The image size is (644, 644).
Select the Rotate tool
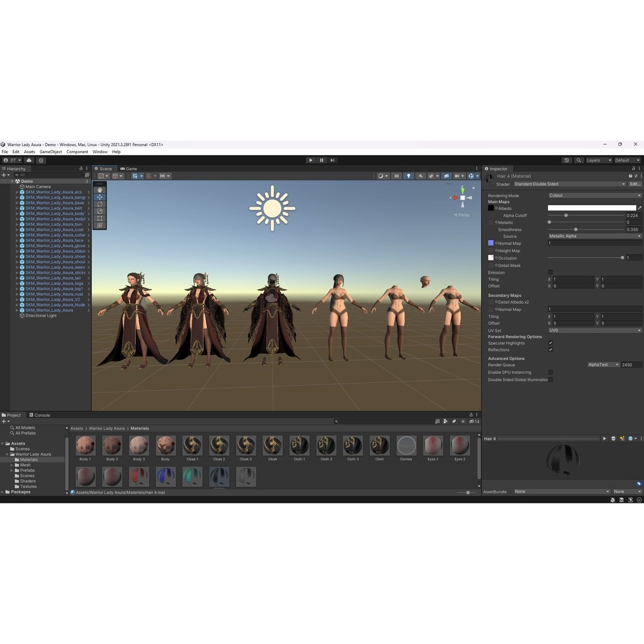click(x=100, y=204)
